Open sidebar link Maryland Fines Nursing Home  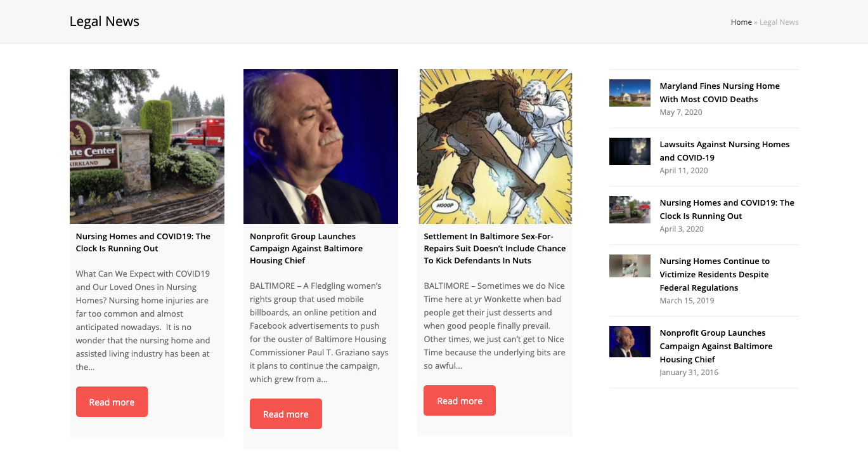[x=720, y=93]
